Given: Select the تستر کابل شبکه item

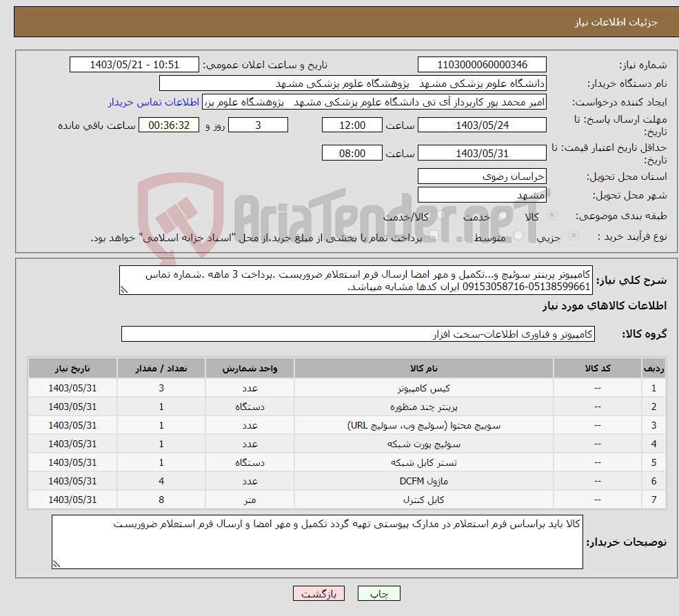Looking at the screenshot, I should (424, 463).
